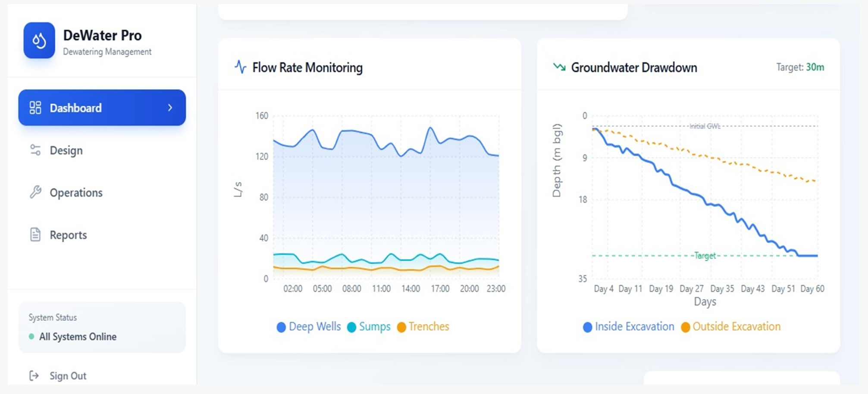The height and width of the screenshot is (394, 868).
Task: Toggle Sumps series in chart legend
Action: point(369,327)
